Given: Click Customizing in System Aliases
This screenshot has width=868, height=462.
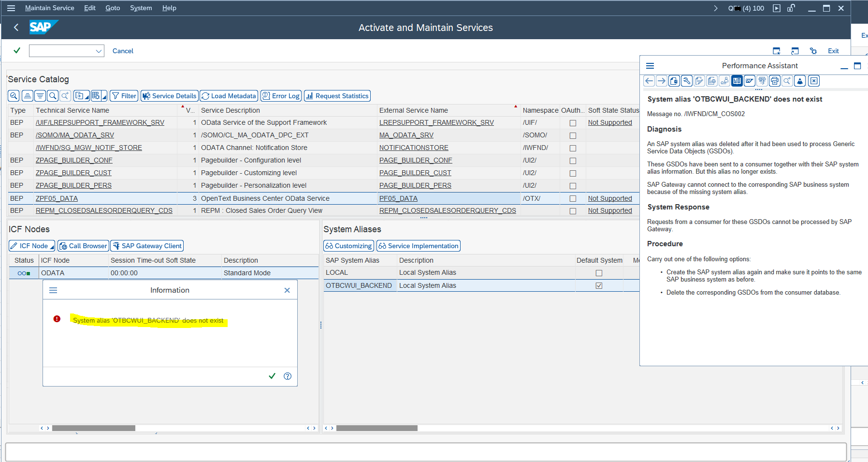Looking at the screenshot, I should pyautogui.click(x=348, y=246).
